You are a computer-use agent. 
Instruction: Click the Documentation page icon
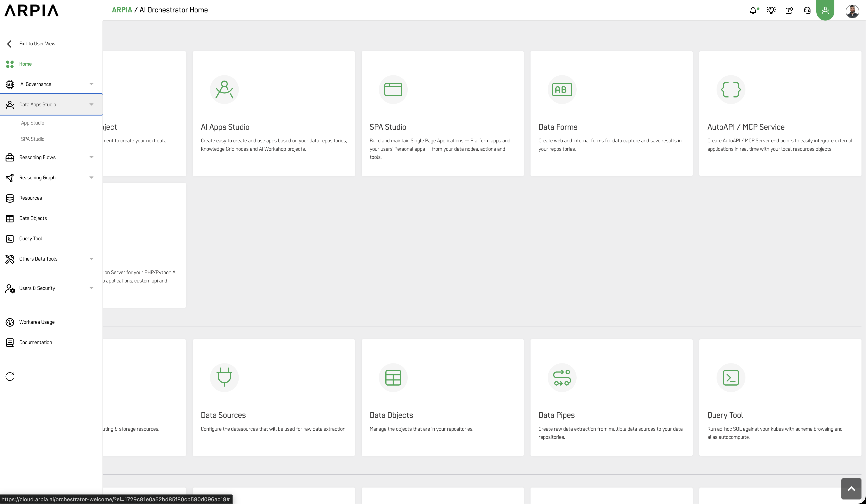click(10, 342)
